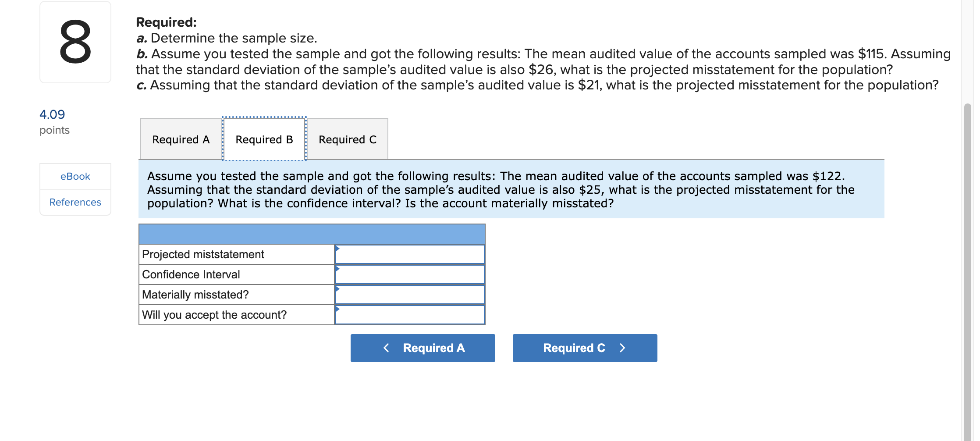Expand the Projected misstatement answer dropdown

337,249
